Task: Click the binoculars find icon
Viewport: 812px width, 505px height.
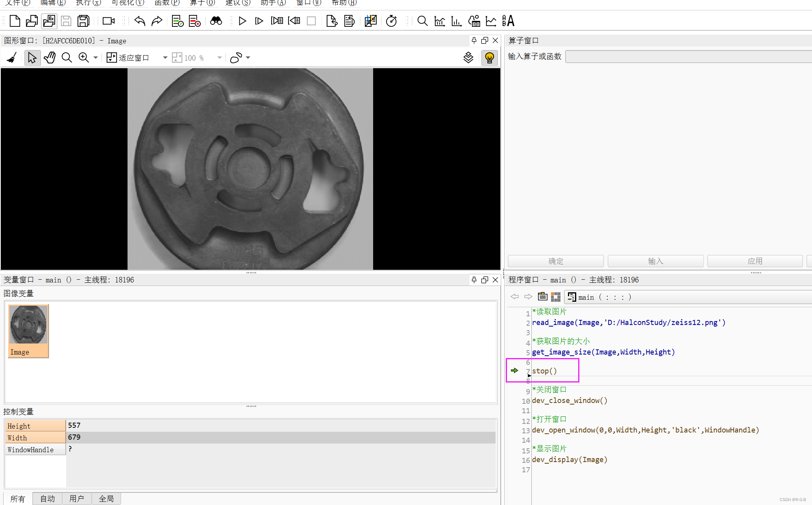Action: click(216, 21)
